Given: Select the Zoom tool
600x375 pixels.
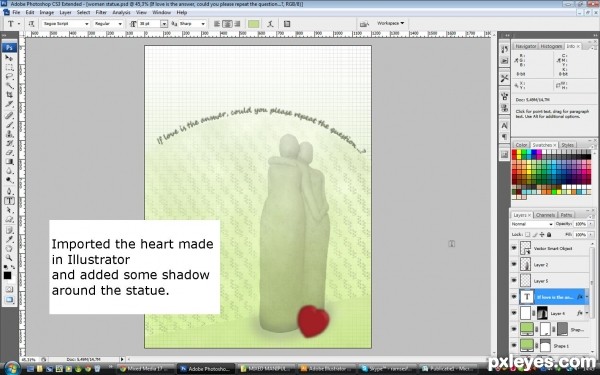Looking at the screenshot, I should (9, 258).
